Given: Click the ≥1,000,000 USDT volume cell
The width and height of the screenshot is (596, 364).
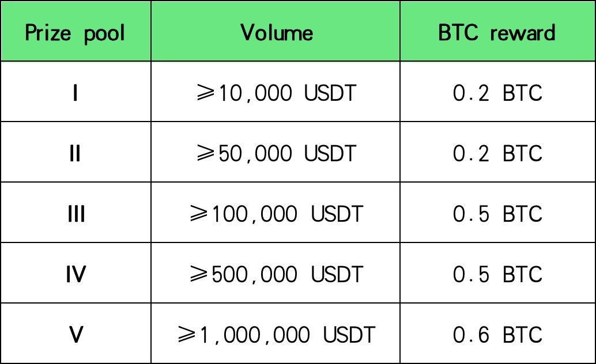Looking at the screenshot, I should (x=276, y=335).
